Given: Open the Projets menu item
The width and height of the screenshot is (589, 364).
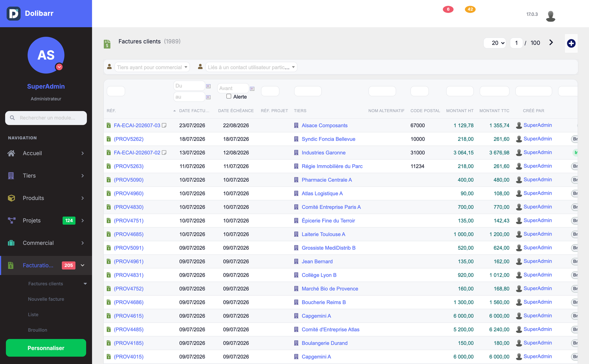Looking at the screenshot, I should point(46,220).
